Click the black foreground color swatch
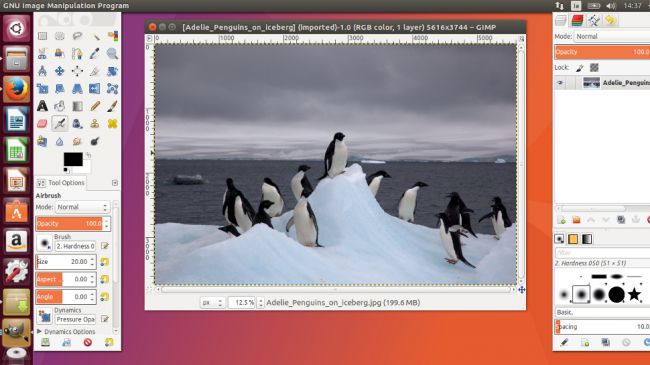The width and height of the screenshot is (650, 365). (x=73, y=159)
